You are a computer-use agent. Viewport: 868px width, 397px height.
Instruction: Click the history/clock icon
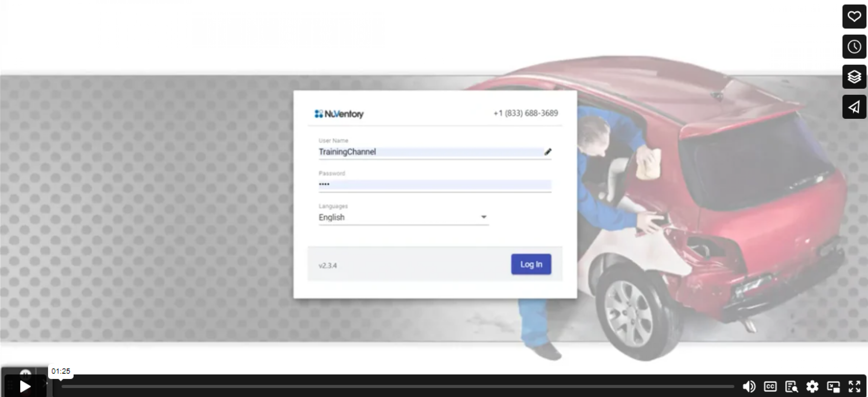pyautogui.click(x=854, y=47)
